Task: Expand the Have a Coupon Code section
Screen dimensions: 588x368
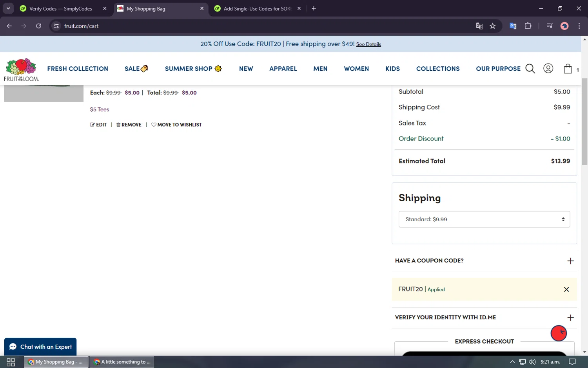Action: [484, 261]
